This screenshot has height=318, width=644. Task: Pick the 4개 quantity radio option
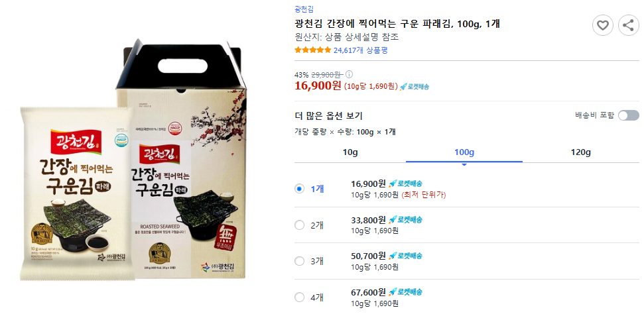[x=299, y=297]
